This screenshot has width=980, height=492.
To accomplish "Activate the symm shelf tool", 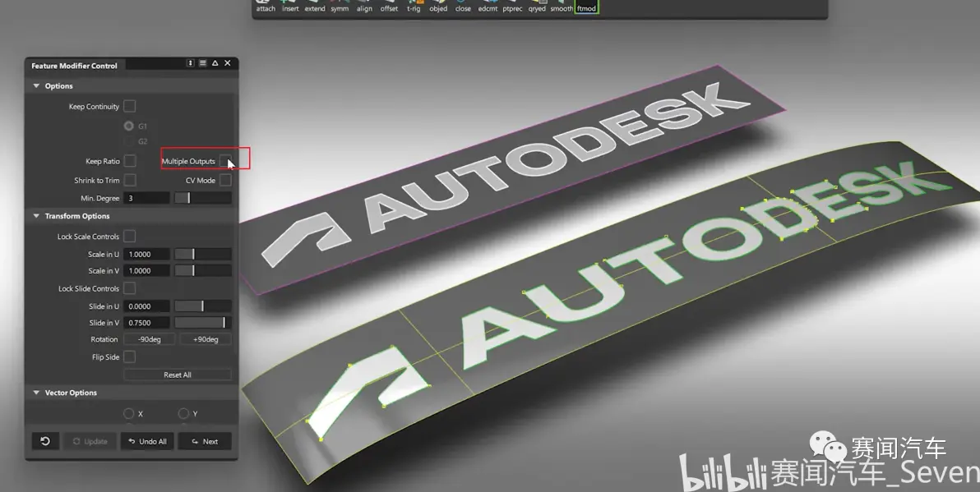I will (340, 7).
